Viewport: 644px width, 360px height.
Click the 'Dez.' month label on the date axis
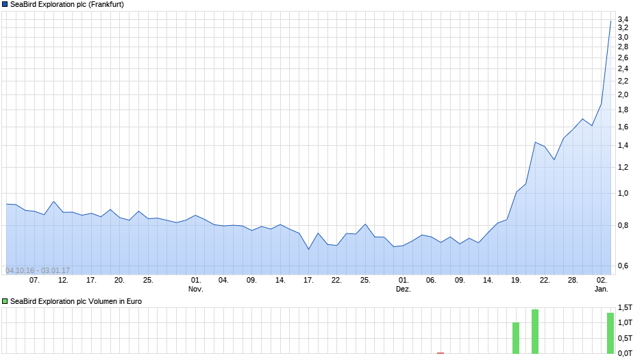(404, 289)
